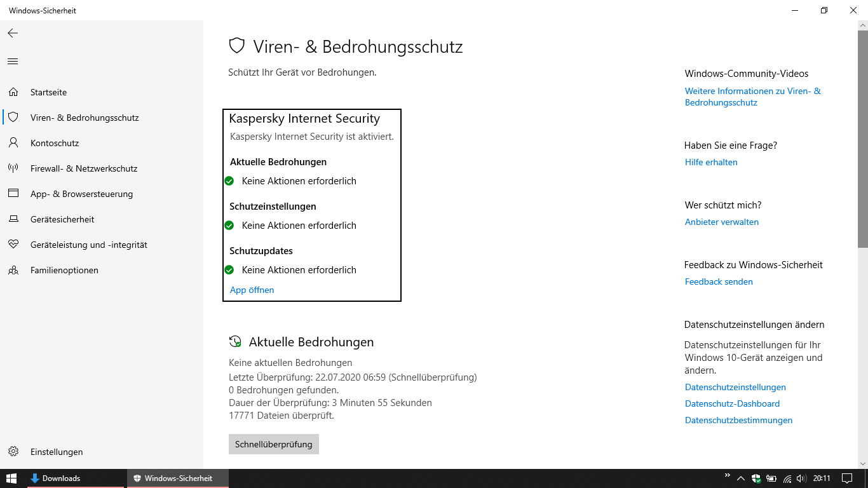Viewport: 868px width, 488px height.
Task: Switch to Downloads taskbar window
Action: 76,478
